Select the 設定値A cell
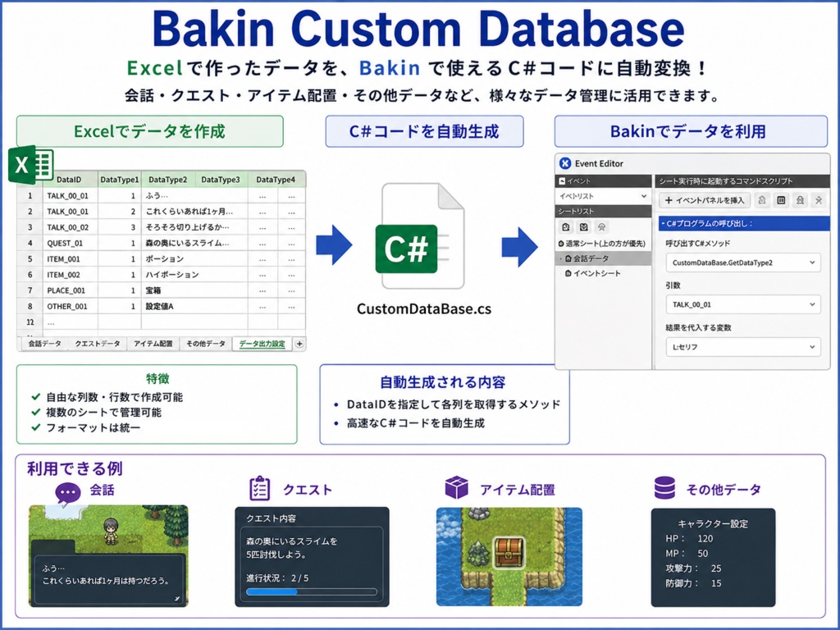The width and height of the screenshot is (840, 630). (194, 307)
